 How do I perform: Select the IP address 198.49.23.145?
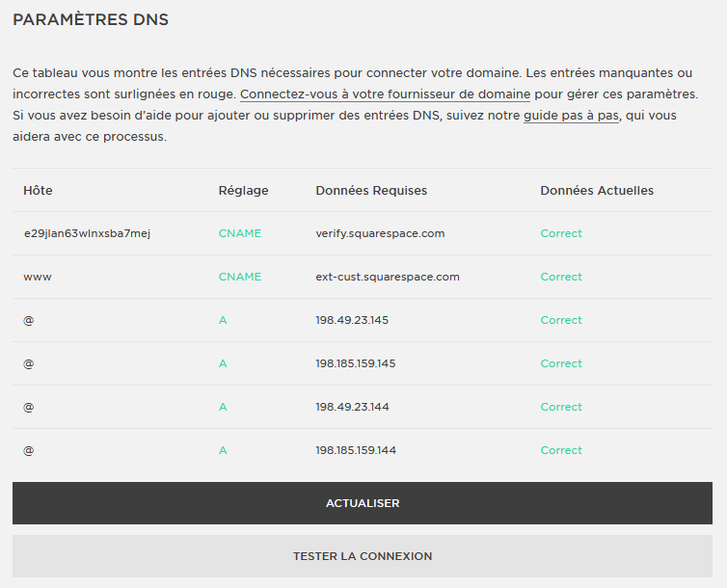click(352, 320)
